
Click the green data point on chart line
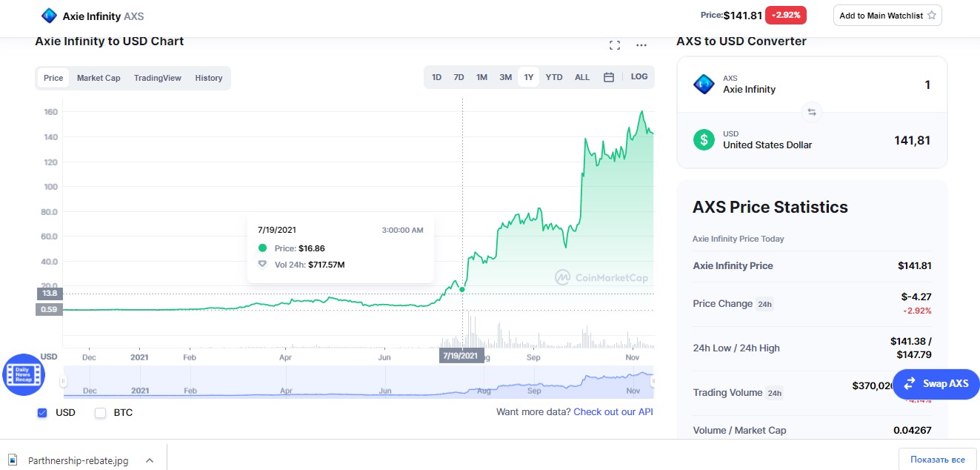(462, 289)
